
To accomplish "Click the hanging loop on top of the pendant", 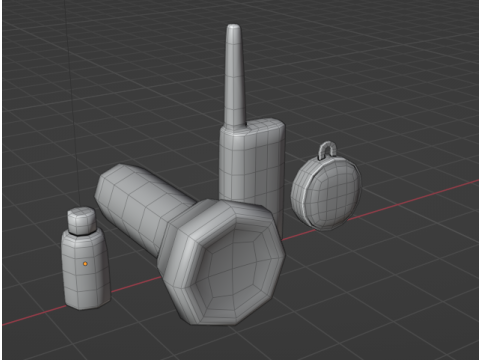I will (x=327, y=150).
